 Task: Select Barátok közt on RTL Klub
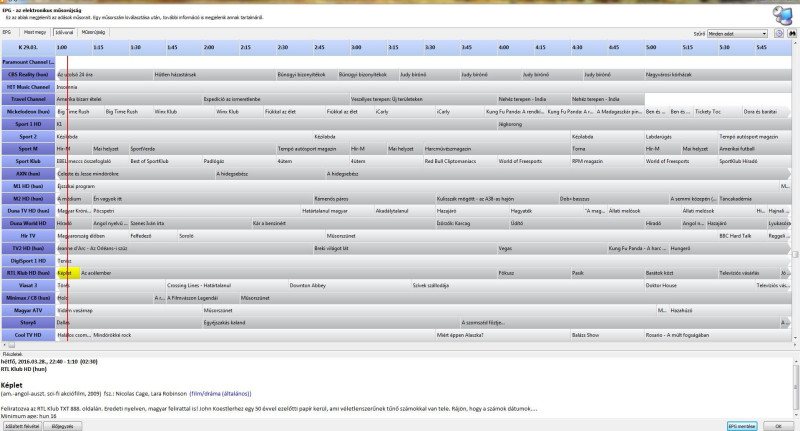681,273
